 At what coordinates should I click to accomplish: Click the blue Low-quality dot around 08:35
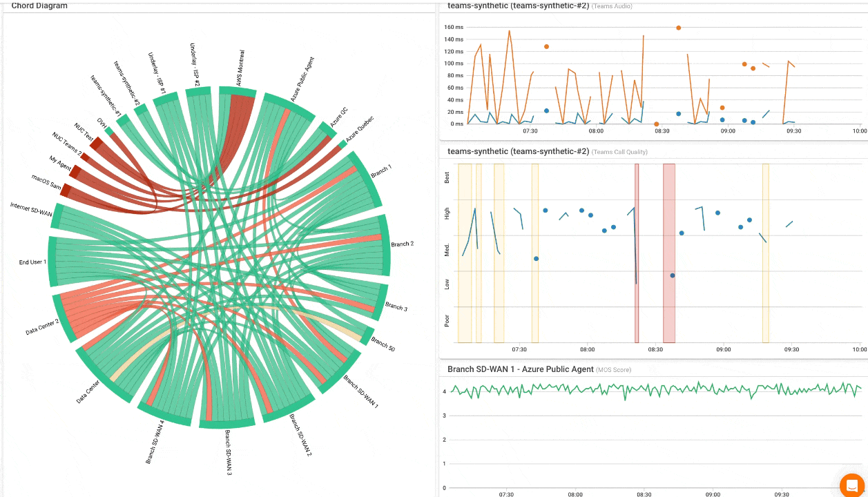point(672,275)
